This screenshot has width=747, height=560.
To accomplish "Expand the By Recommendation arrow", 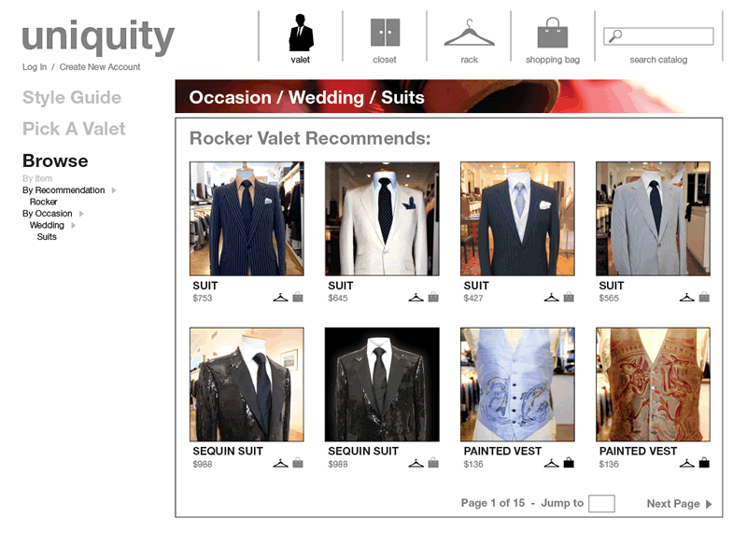I will (x=114, y=190).
